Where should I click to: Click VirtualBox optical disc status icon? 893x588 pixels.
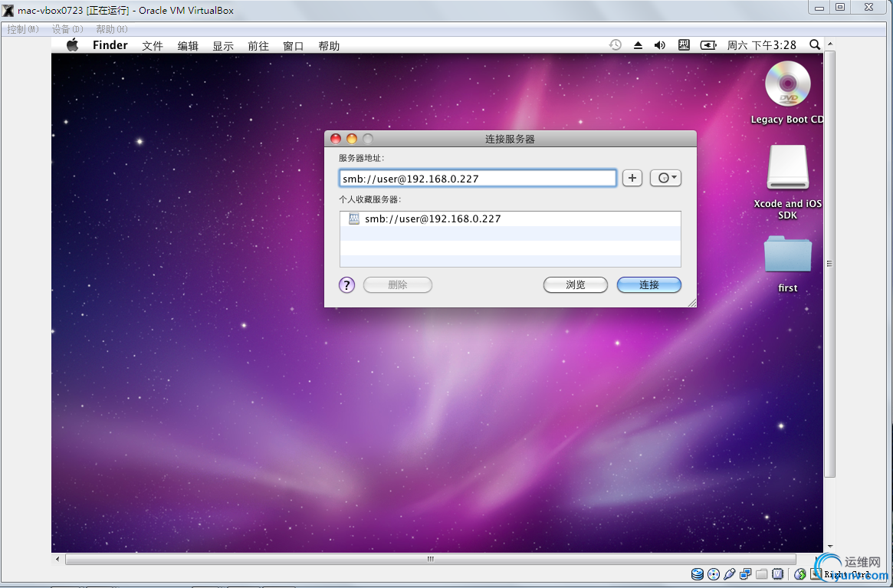coord(714,574)
